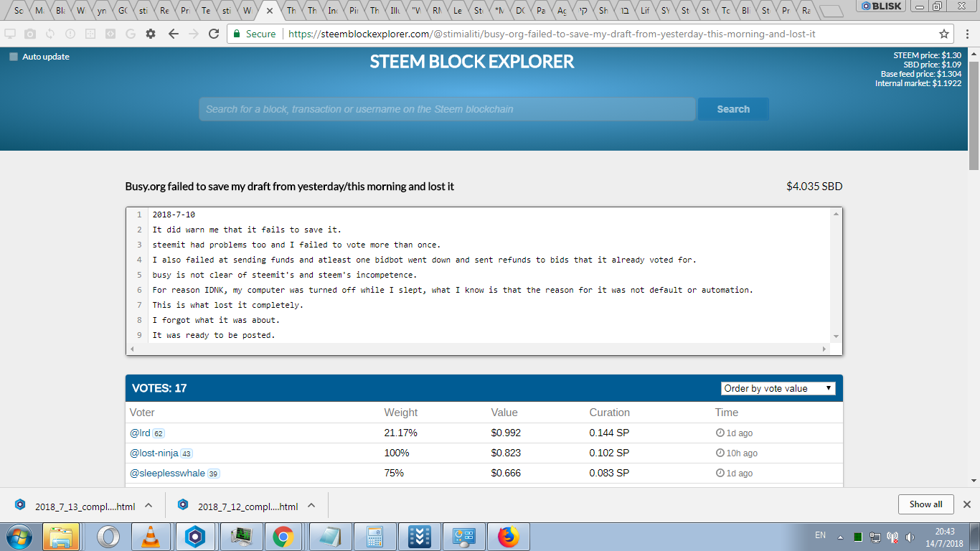Viewport: 980px width, 551px height.
Task: Close the active tab with the X
Action: (x=270, y=11)
